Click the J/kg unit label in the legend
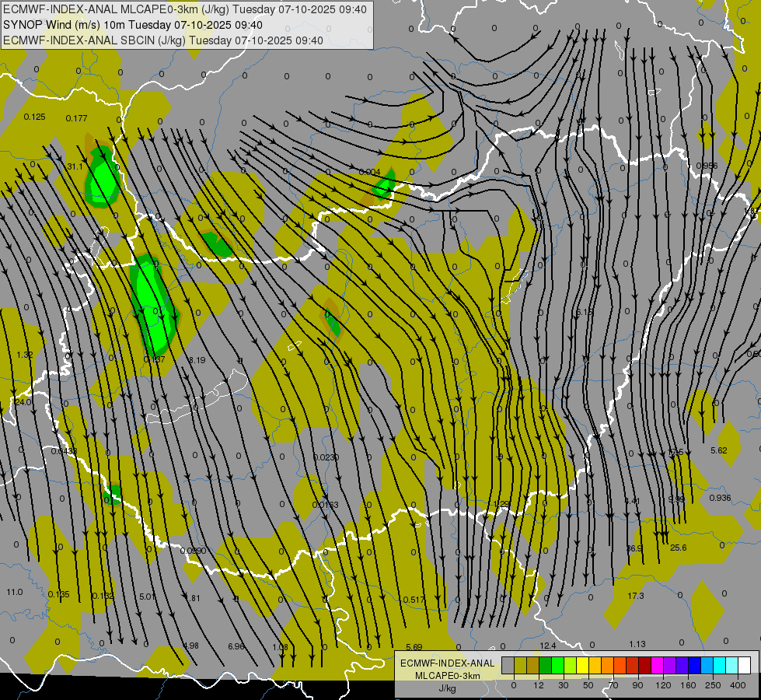Viewport: 761px width, 700px height. pyautogui.click(x=448, y=688)
